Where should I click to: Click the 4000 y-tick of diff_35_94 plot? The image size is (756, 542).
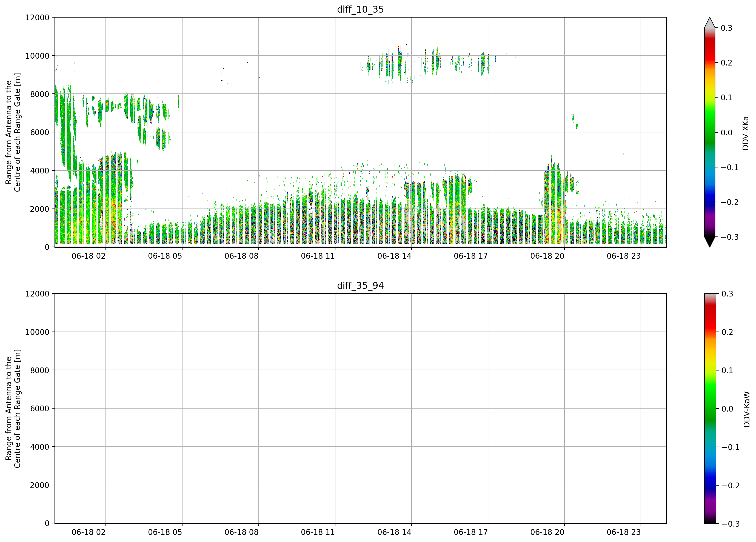coord(40,447)
